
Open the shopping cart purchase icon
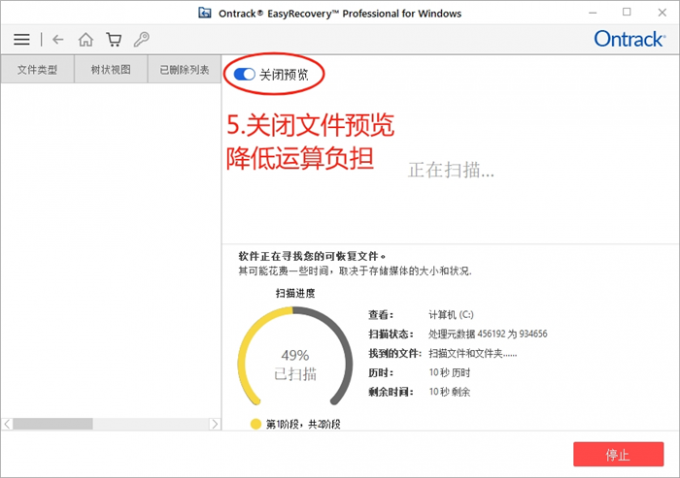coord(114,40)
